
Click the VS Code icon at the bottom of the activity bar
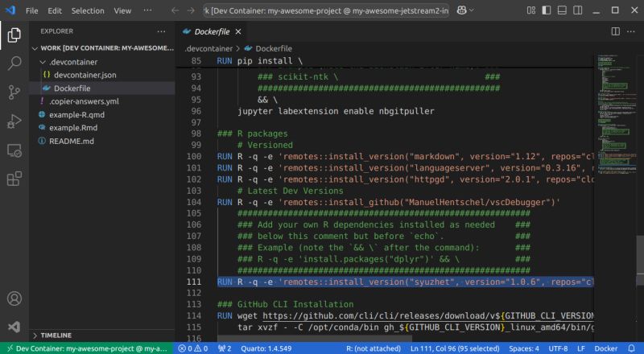coord(14,327)
